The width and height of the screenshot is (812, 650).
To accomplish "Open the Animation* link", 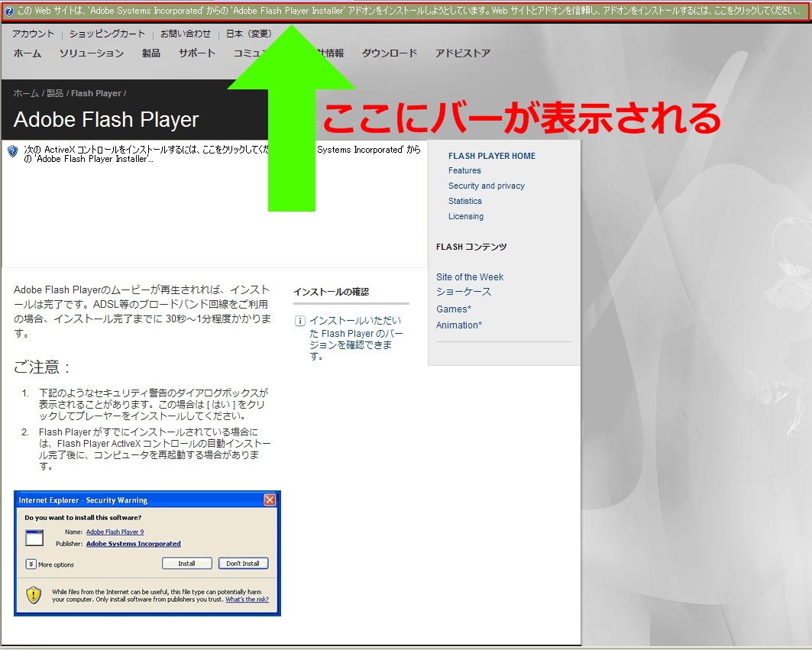I will click(x=459, y=325).
